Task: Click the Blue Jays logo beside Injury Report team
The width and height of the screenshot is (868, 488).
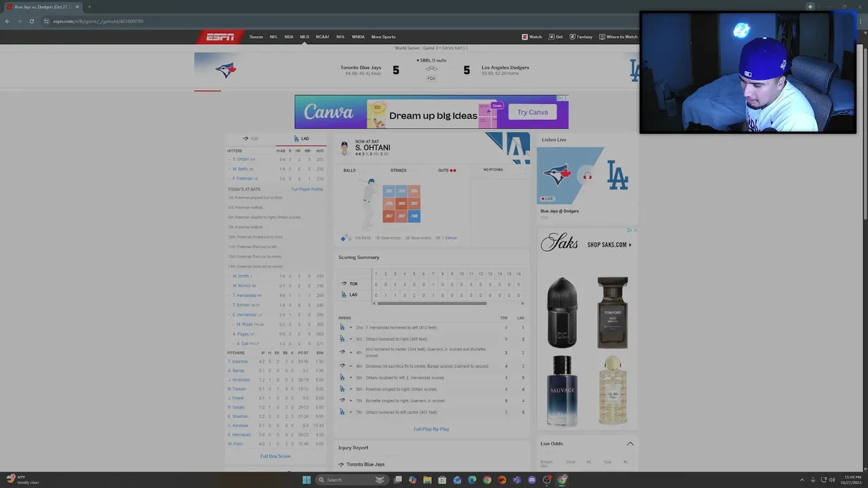Action: tap(341, 464)
